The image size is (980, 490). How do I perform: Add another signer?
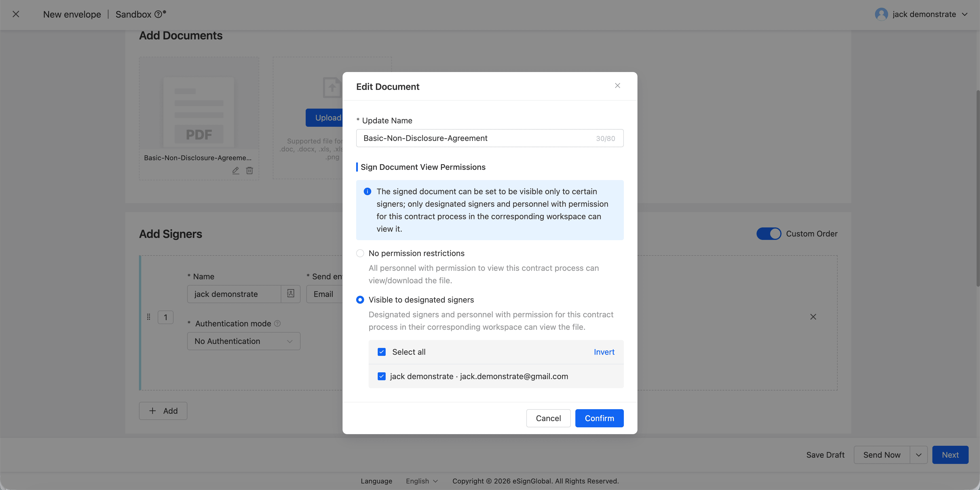click(x=163, y=411)
